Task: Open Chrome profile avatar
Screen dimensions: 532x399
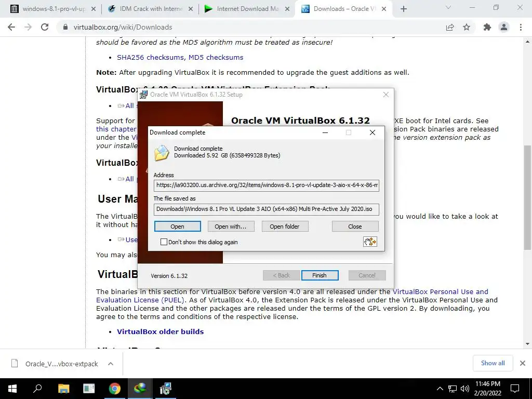Action: (504, 27)
